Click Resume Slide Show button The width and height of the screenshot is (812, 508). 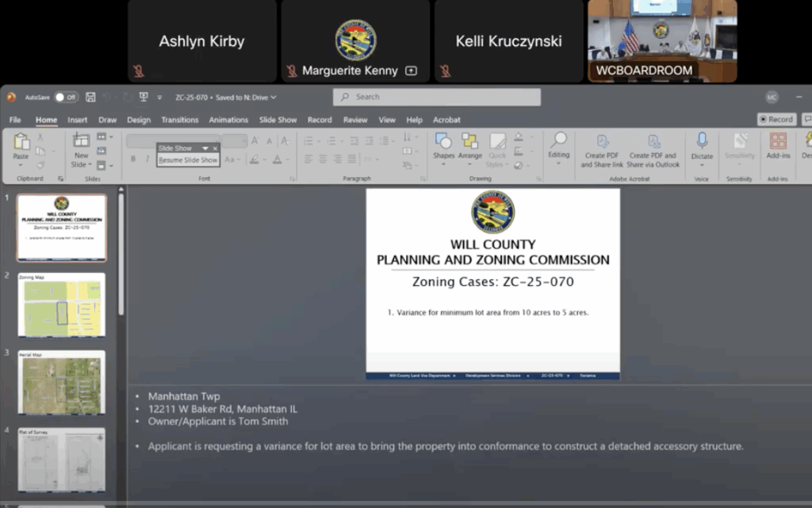coord(188,160)
